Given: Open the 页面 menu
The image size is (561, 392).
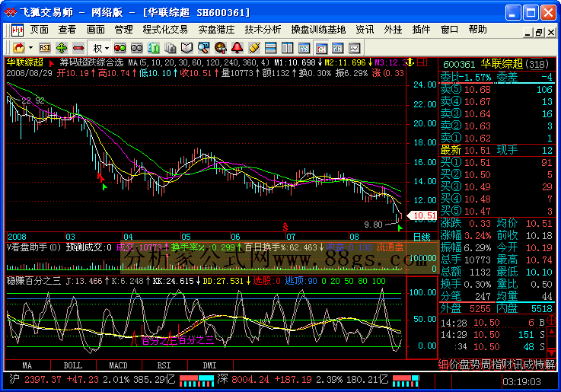Looking at the screenshot, I should pyautogui.click(x=39, y=30).
